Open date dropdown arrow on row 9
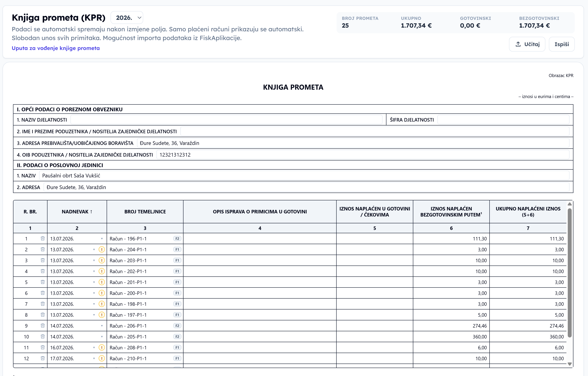 [x=102, y=326]
